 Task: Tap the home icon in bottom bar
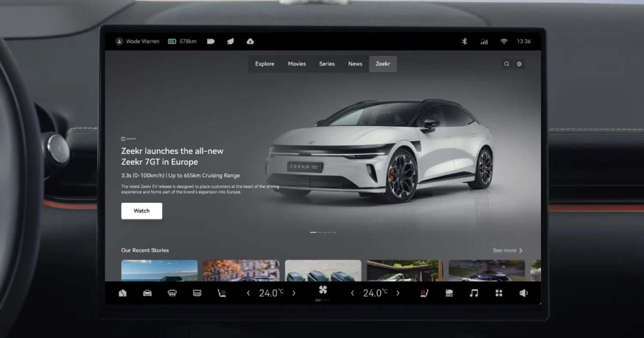click(x=122, y=293)
